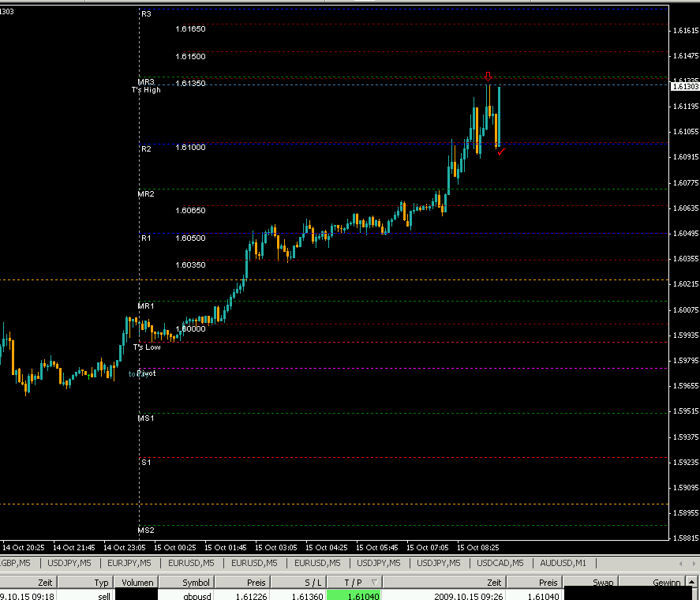Screen dimensions: 700x600
Task: Click the 1.60650 chart price label
Action: 191,211
